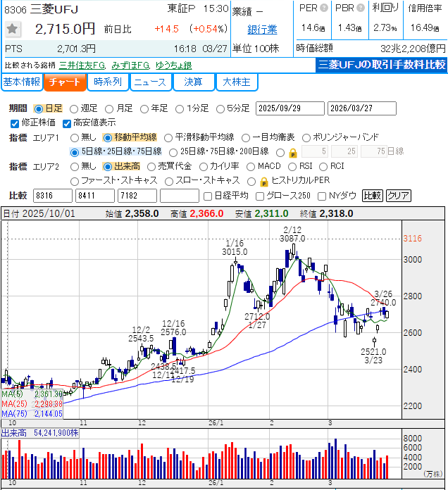Select RCI indicator
This screenshot has width=448, height=490.
pyautogui.click(x=323, y=167)
